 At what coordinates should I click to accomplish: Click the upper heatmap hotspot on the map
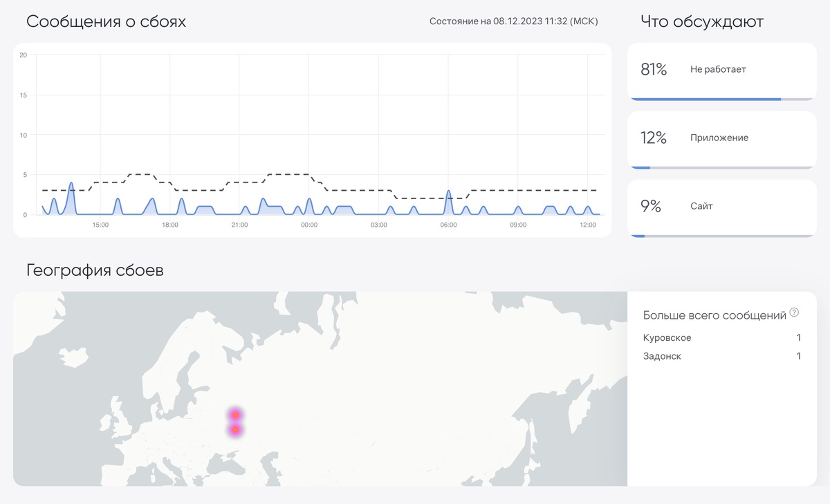click(235, 414)
